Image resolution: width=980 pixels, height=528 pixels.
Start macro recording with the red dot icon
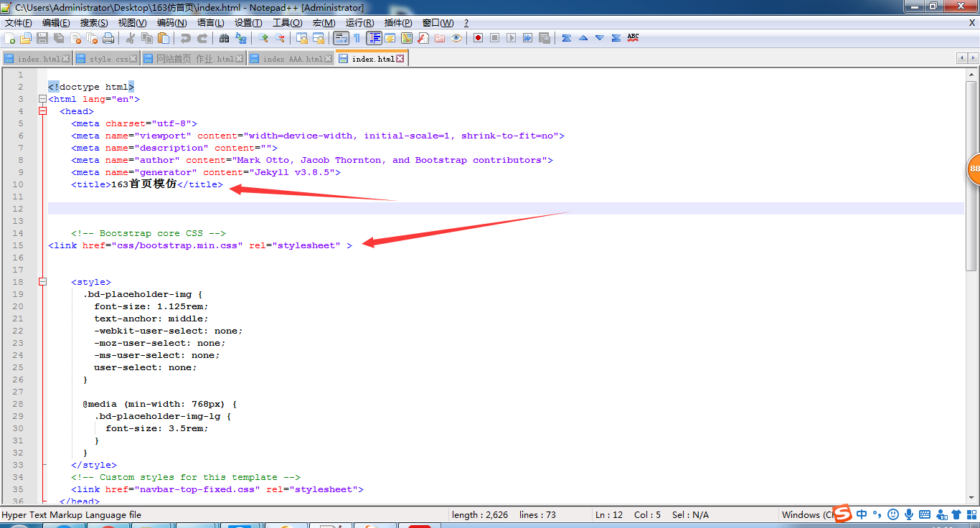click(478, 38)
